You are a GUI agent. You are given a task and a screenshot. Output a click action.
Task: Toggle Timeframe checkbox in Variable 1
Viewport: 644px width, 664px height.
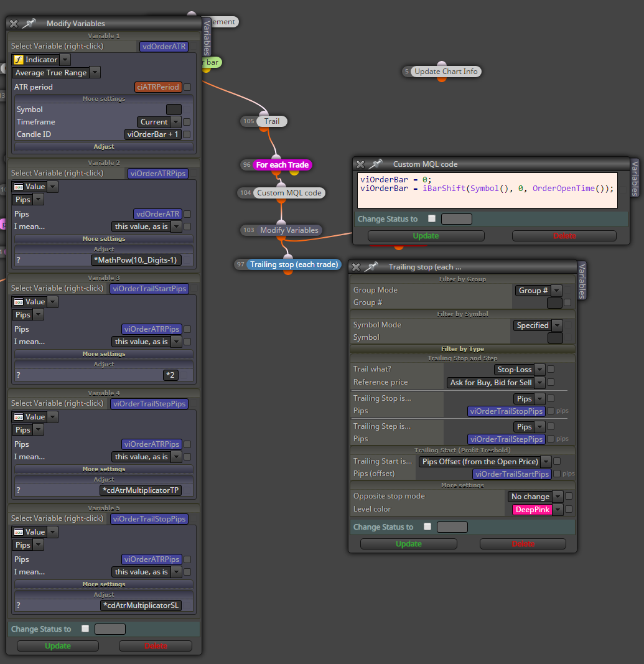tap(187, 122)
